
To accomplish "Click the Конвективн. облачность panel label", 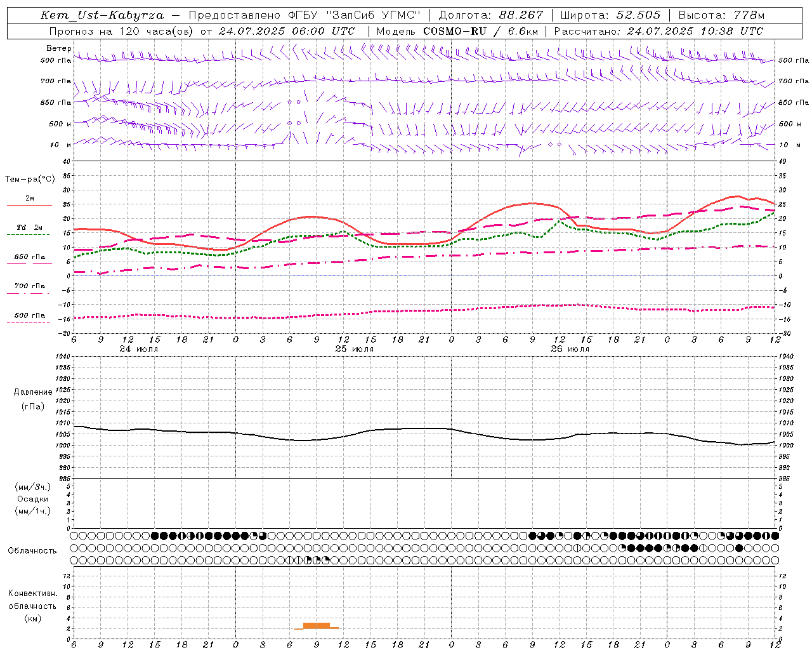I will click(32, 600).
